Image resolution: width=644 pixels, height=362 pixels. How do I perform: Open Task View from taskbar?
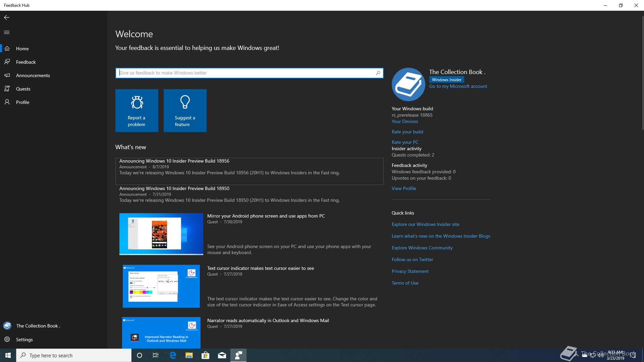click(156, 355)
